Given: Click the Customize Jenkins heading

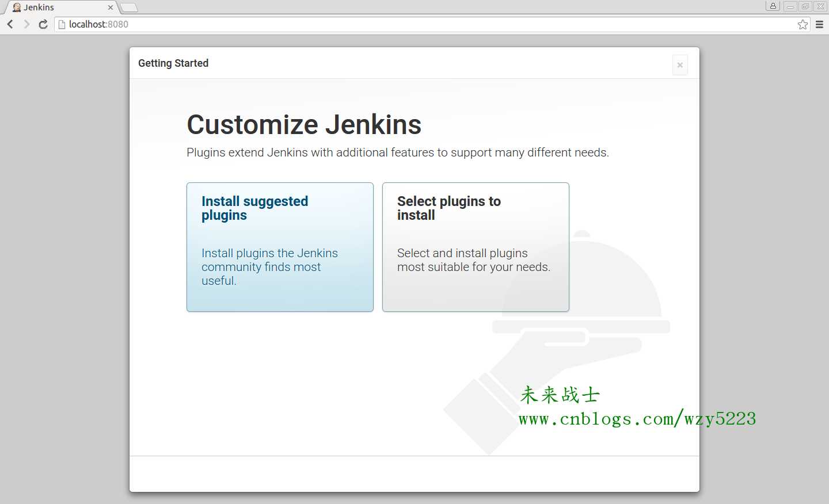Looking at the screenshot, I should (304, 125).
